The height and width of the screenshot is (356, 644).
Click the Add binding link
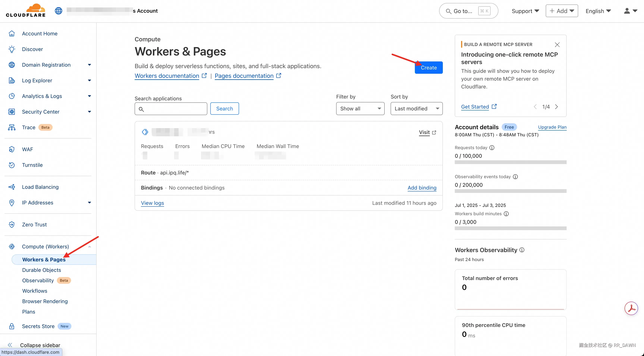click(x=422, y=188)
